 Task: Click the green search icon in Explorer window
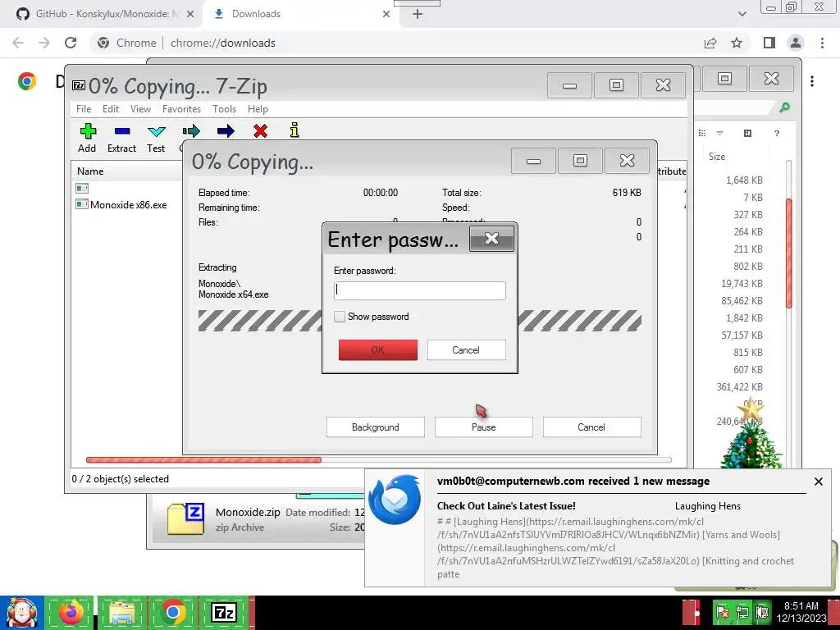click(x=784, y=108)
